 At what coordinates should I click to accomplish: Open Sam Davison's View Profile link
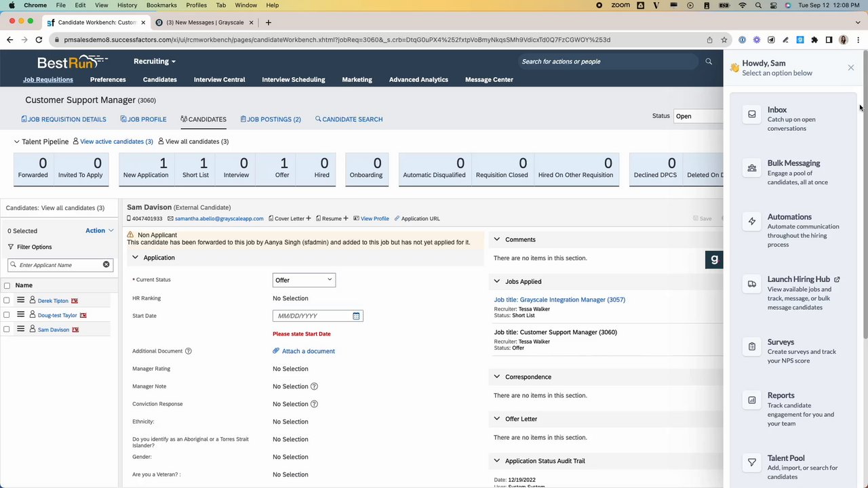click(x=374, y=219)
